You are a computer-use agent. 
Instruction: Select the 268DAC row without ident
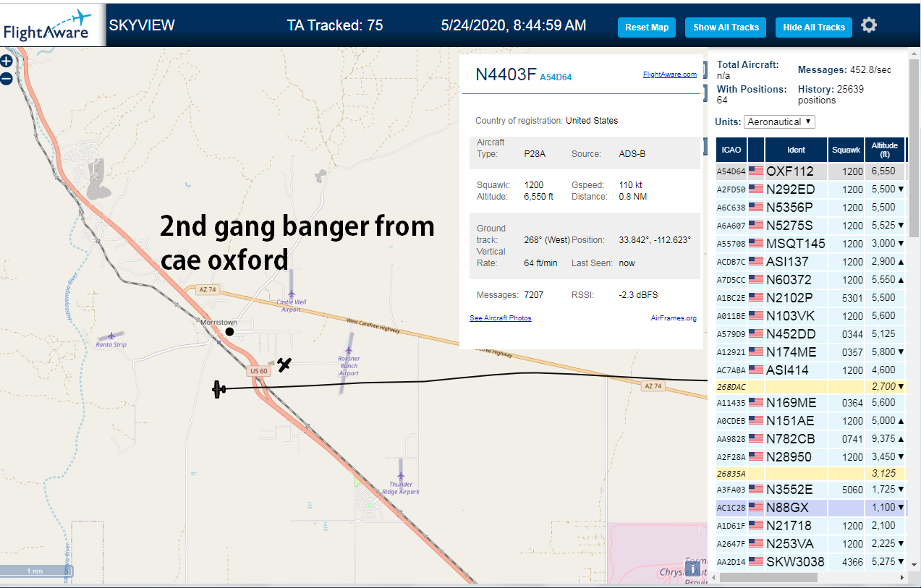tap(811, 387)
